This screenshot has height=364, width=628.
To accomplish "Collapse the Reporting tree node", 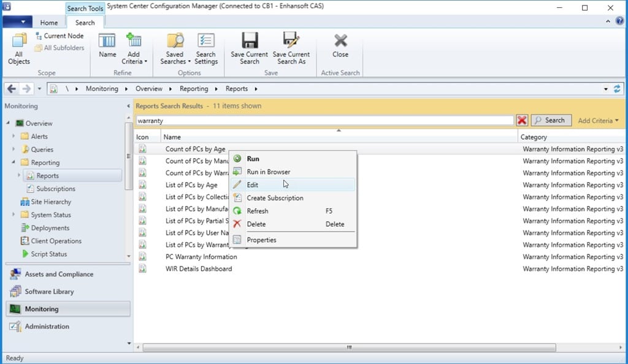I will click(13, 162).
